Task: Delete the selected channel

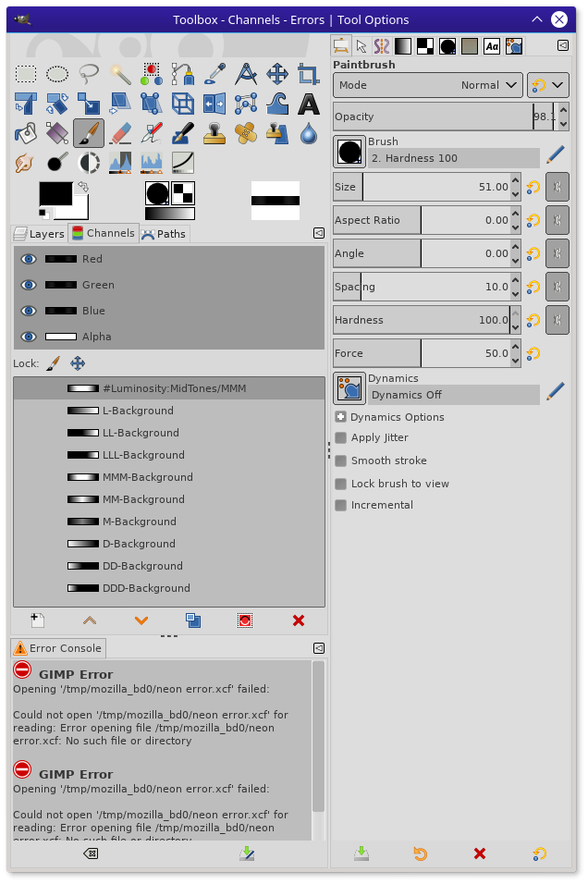Action: (299, 620)
